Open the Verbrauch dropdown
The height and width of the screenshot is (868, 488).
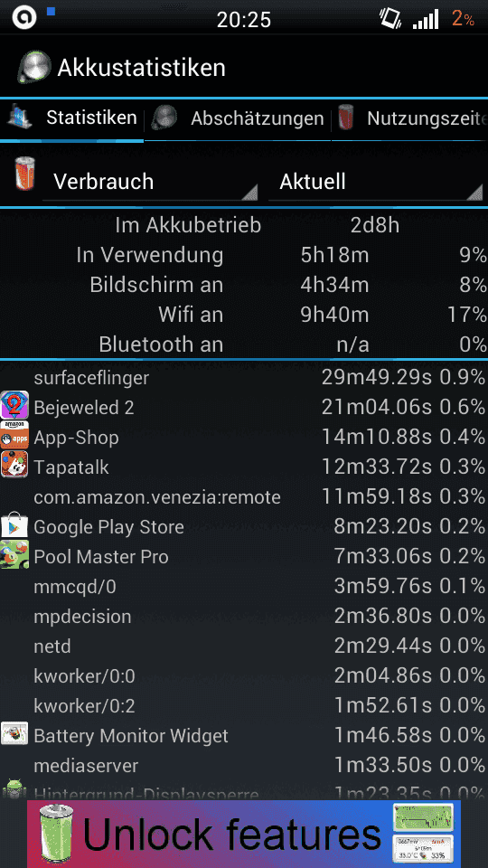150,182
